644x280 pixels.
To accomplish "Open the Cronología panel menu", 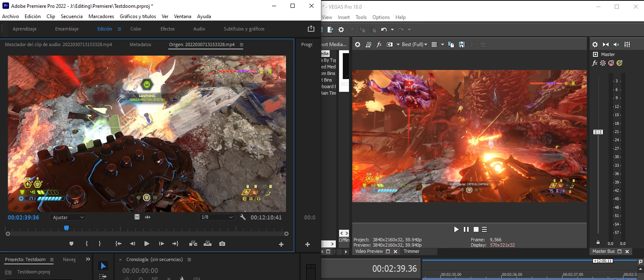I will tap(189, 260).
